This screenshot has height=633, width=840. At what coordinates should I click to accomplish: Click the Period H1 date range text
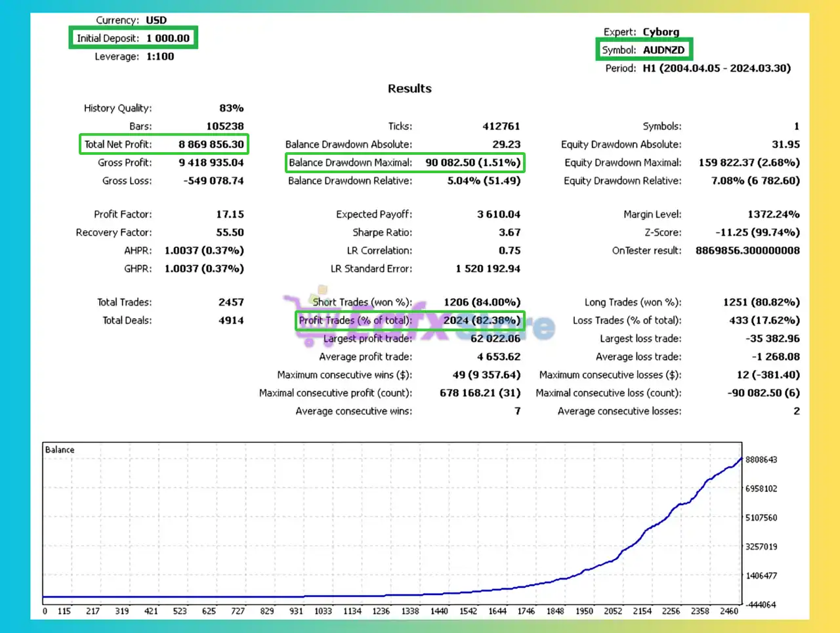pos(716,68)
